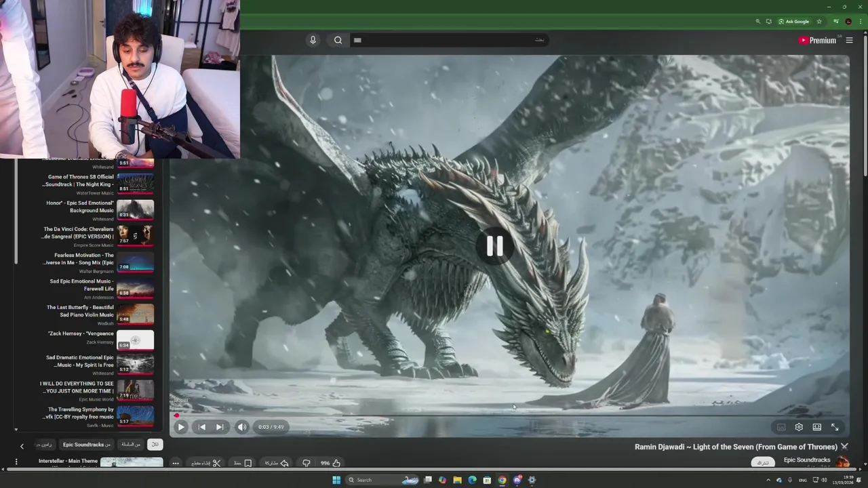Expand the system tray hidden icons chevron
Viewport: 868px width, 488px height.
tap(768, 480)
